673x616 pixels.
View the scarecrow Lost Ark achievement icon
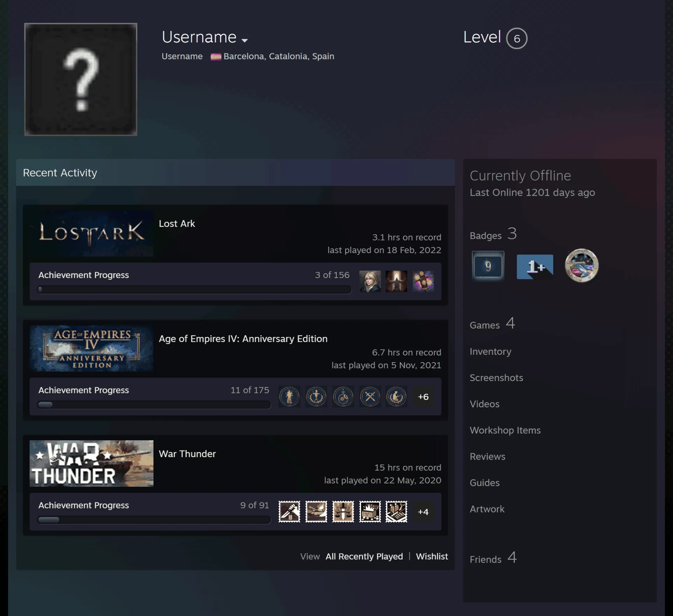423,281
